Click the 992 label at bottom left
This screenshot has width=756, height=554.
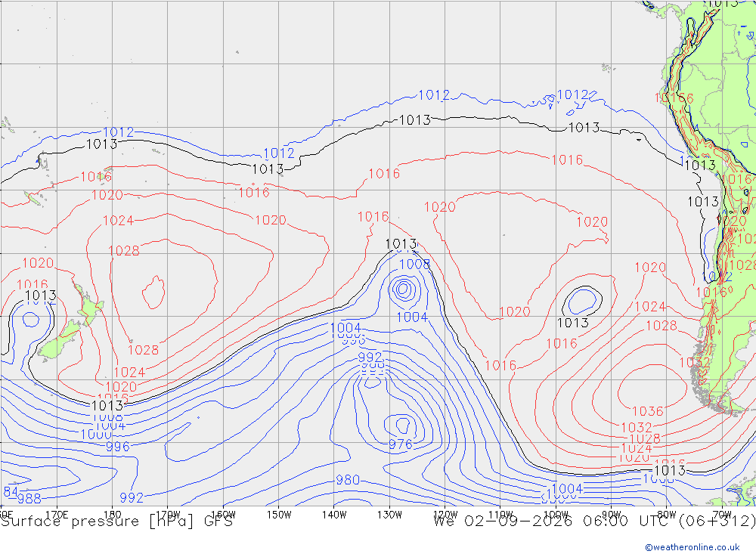pyautogui.click(x=132, y=497)
